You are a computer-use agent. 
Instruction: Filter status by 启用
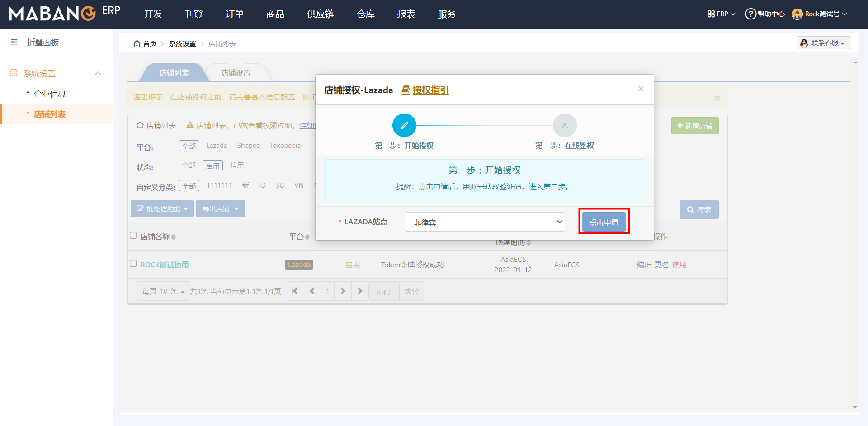tap(212, 166)
